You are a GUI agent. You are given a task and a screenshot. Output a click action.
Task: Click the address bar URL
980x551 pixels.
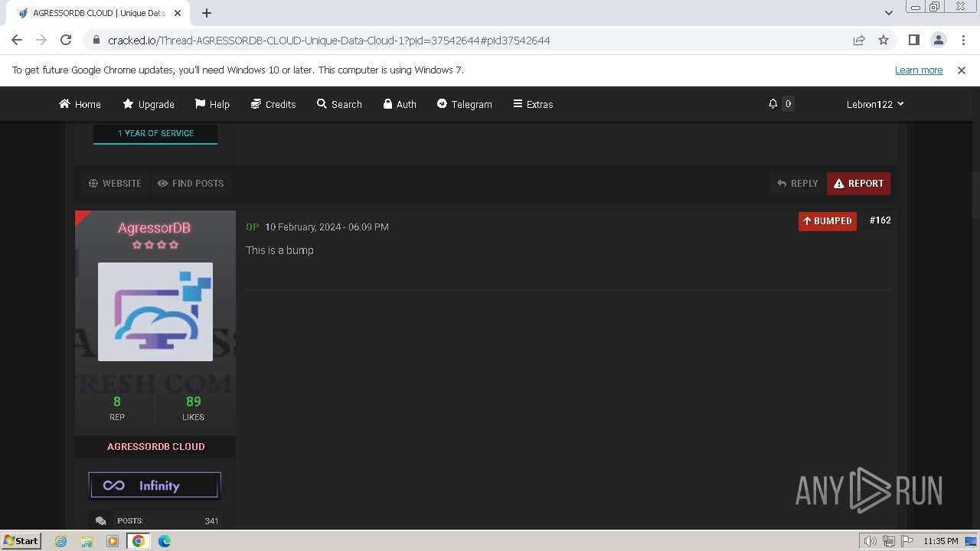click(329, 40)
